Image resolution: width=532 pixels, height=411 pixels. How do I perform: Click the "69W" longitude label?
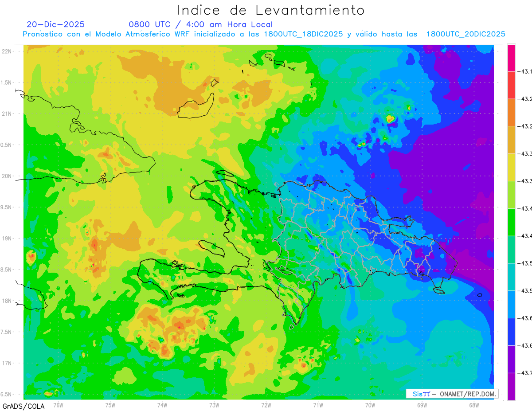coord(422,405)
